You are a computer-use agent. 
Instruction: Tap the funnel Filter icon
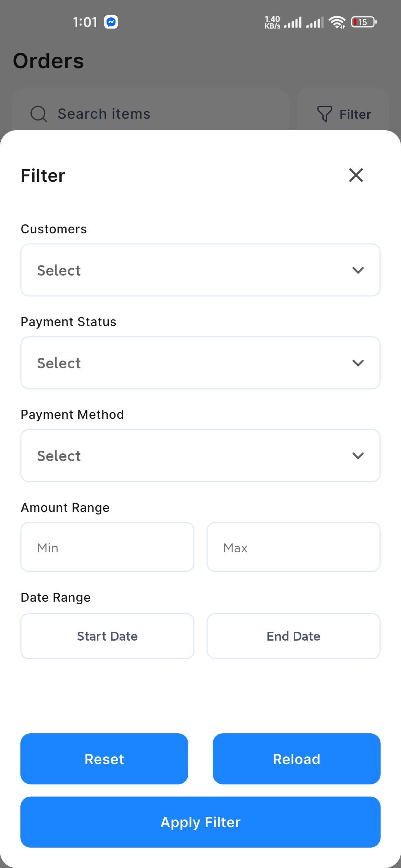point(324,114)
